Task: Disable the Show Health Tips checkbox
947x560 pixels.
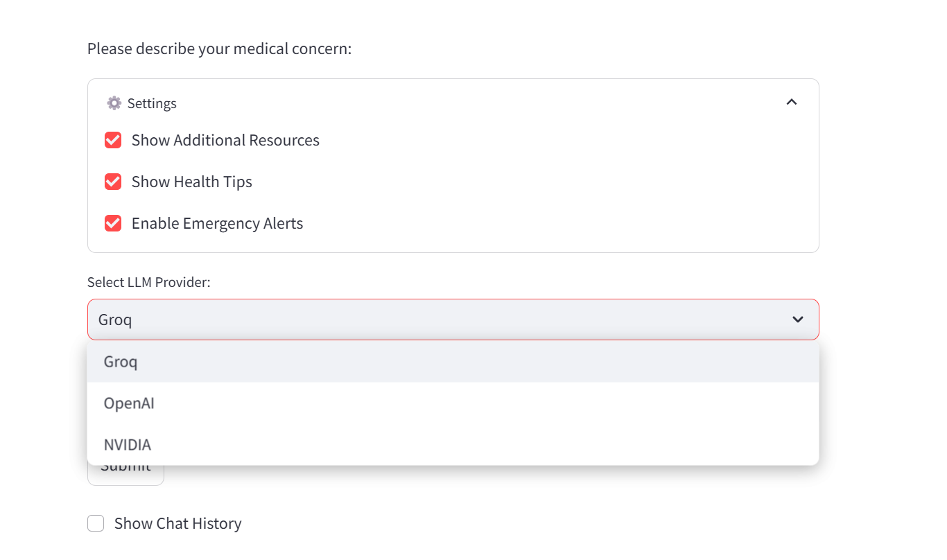Action: pyautogui.click(x=113, y=182)
